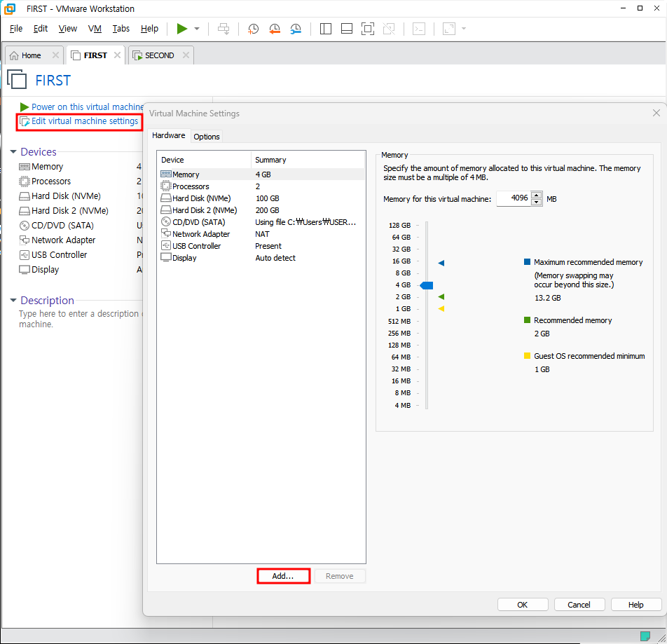Open stretch guest dropdown arrow
The height and width of the screenshot is (644, 667).
point(464,29)
